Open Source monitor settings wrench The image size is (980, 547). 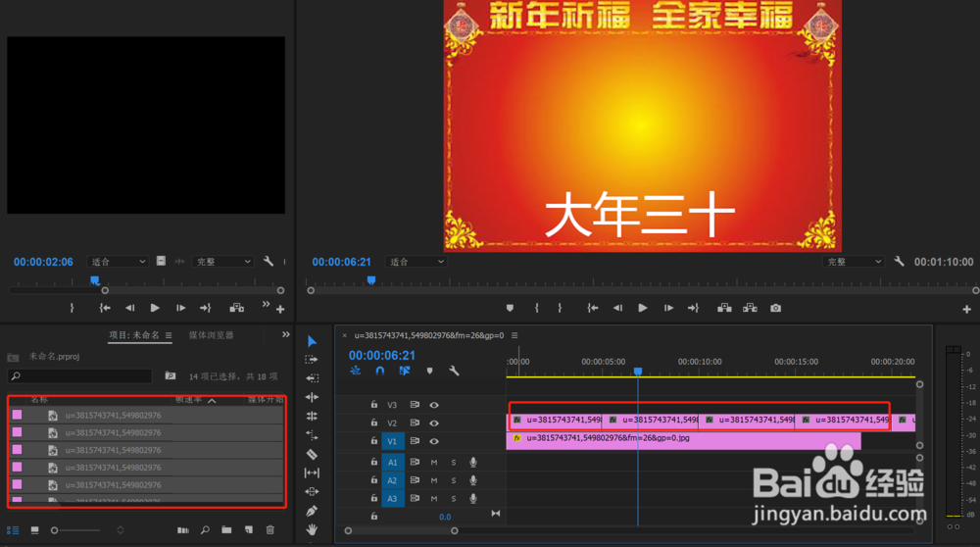click(x=269, y=262)
